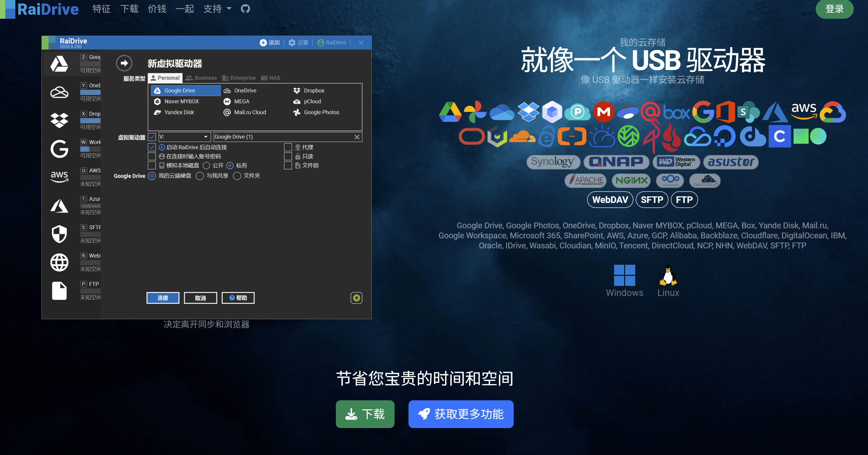Switch to the Business service tab

point(201,78)
